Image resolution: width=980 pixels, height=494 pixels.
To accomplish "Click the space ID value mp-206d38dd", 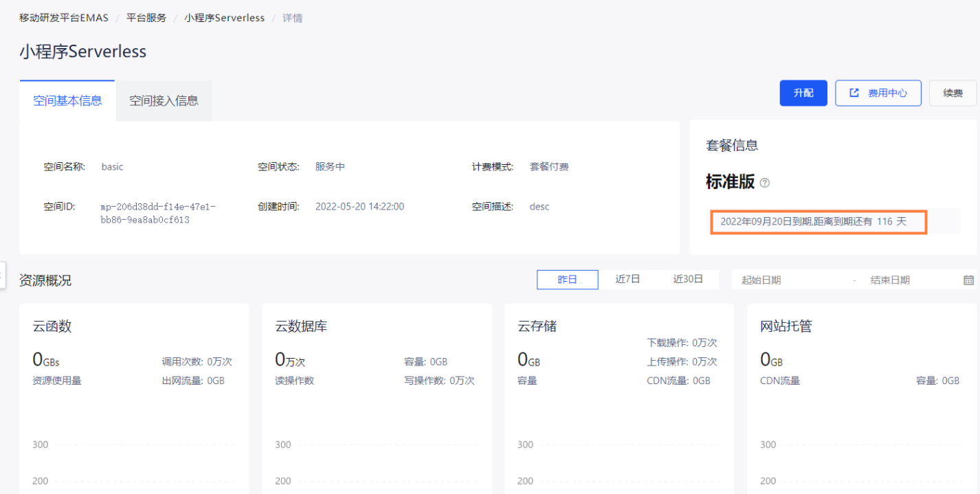I will point(158,213).
